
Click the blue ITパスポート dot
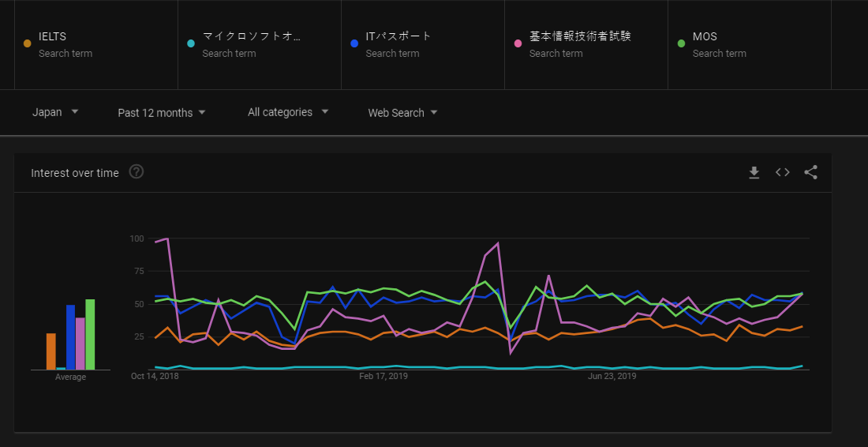coord(354,43)
